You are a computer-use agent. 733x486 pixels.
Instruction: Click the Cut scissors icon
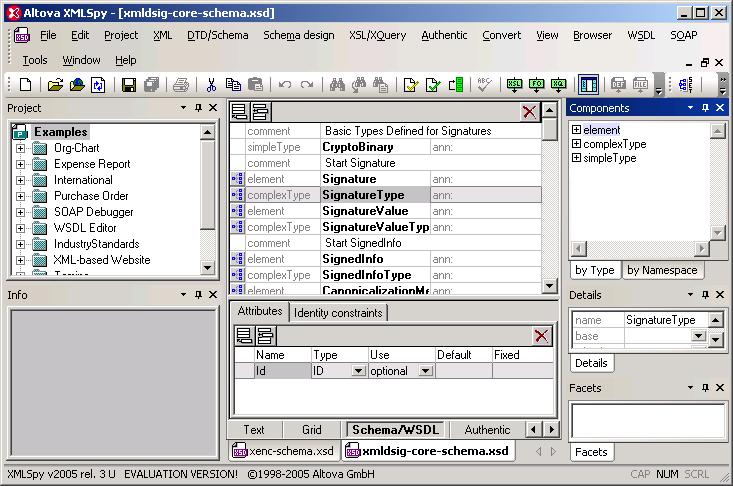click(211, 85)
